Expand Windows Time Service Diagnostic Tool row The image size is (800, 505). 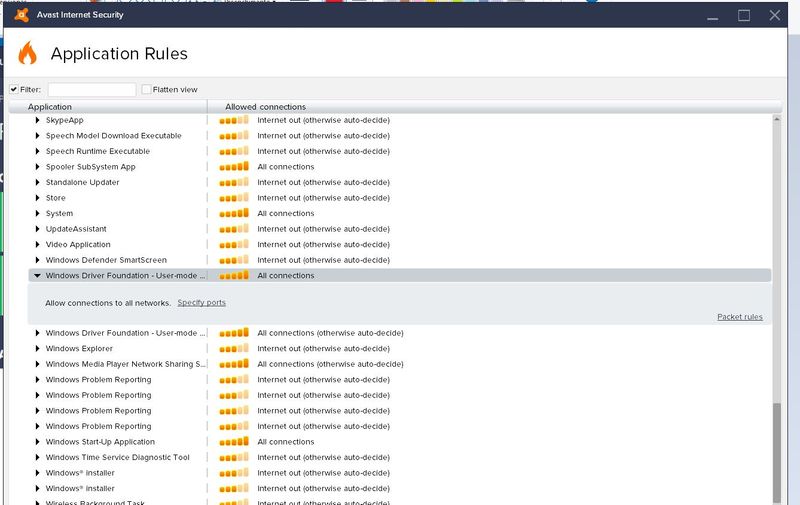click(37, 458)
